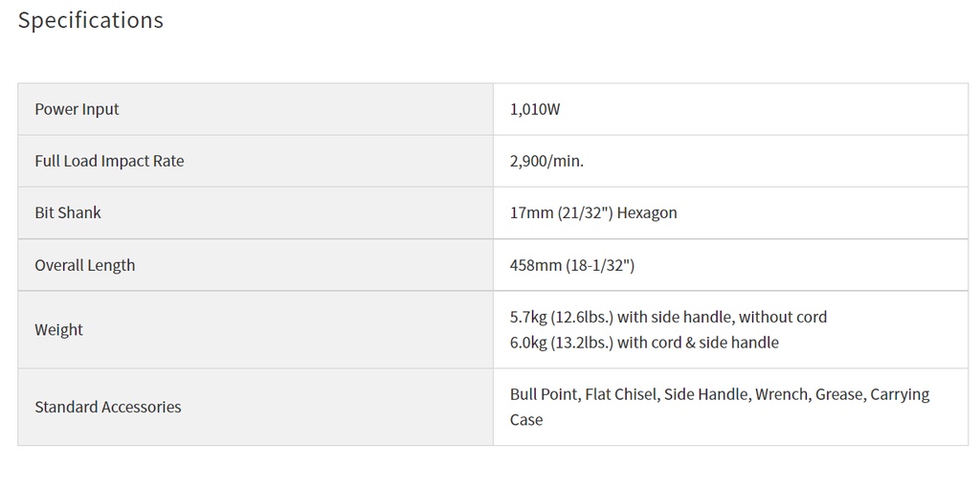Click the word Hexagon in Bit Shank row

point(649,213)
